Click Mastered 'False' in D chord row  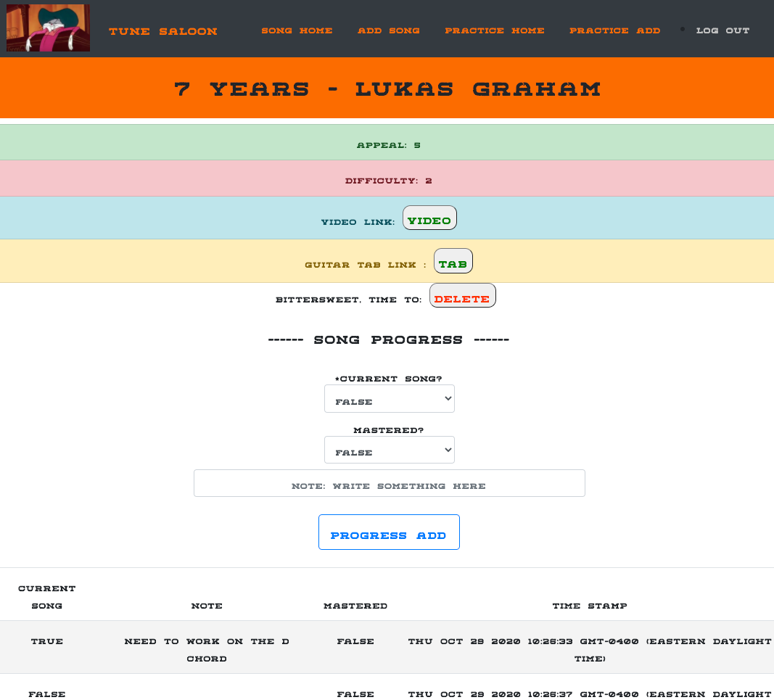point(355,641)
